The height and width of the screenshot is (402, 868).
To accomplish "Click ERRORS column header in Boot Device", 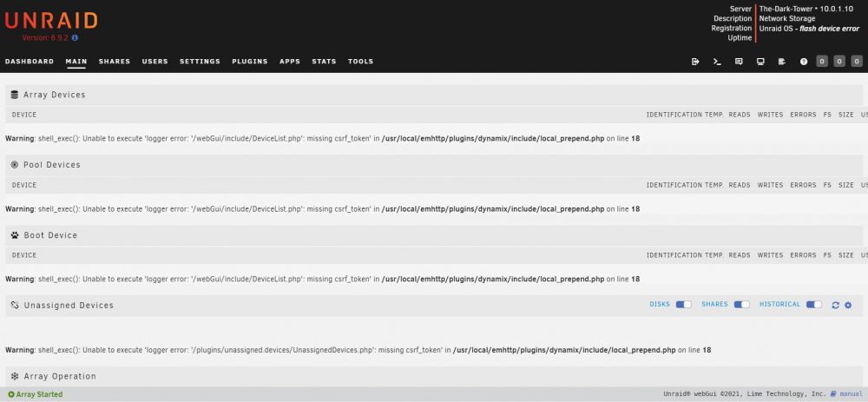I will [x=803, y=255].
